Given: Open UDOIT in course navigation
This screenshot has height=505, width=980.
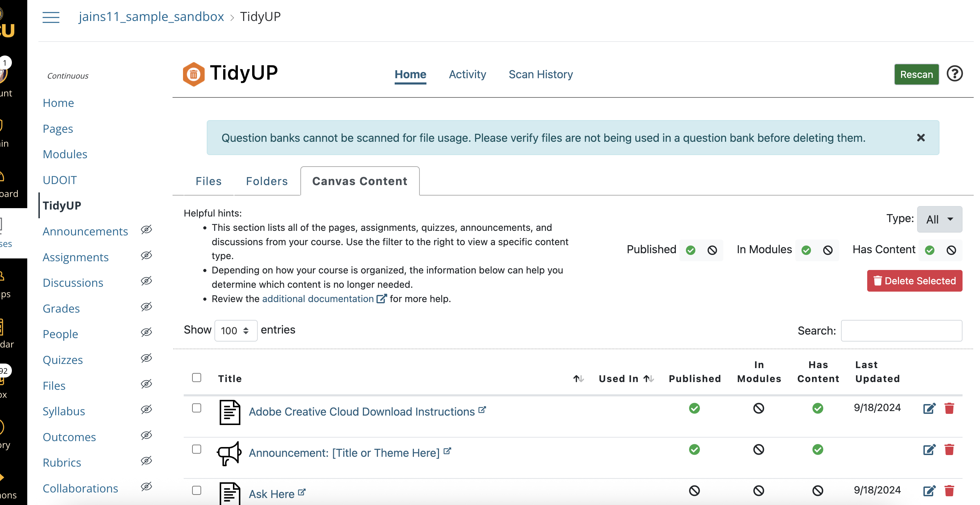Looking at the screenshot, I should pyautogui.click(x=60, y=180).
